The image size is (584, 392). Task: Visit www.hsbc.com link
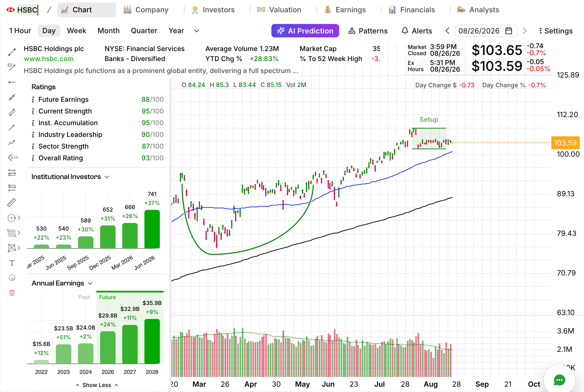[x=49, y=59]
